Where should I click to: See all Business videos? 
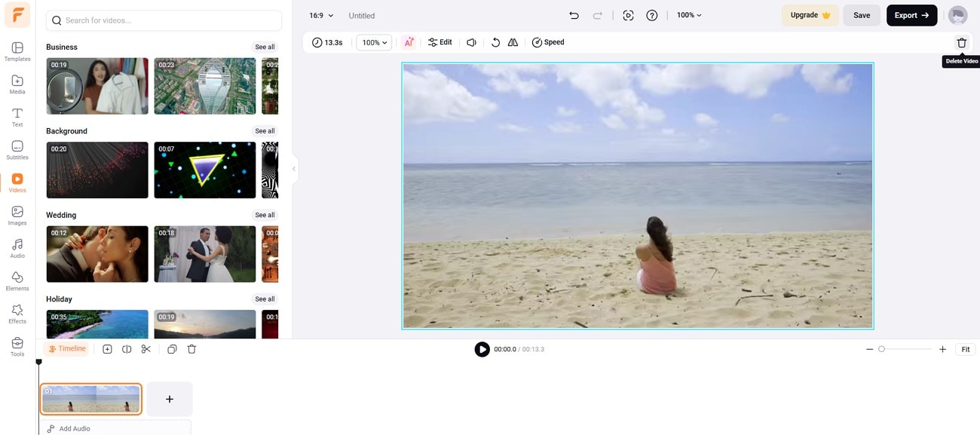click(265, 47)
